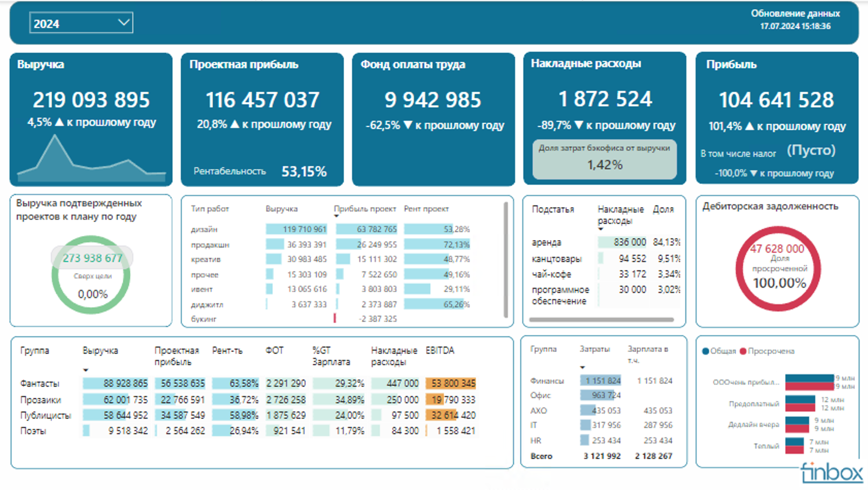Click the up triangle in the Проектная прибыль card
Viewport: 868px width, 490px height.
[235, 124]
